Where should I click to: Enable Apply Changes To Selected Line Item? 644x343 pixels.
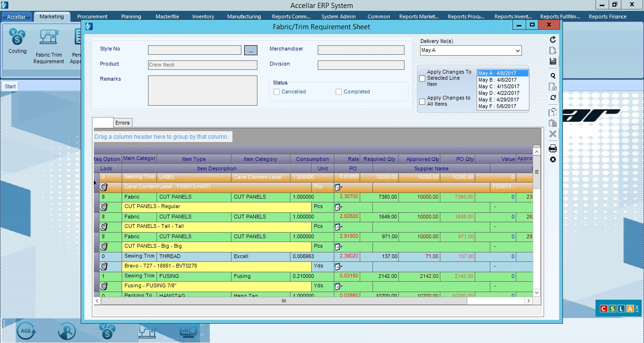(422, 78)
